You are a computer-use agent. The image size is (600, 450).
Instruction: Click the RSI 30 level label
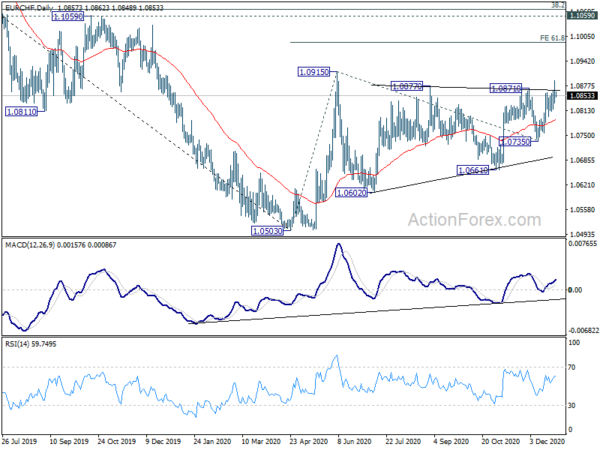[572, 405]
